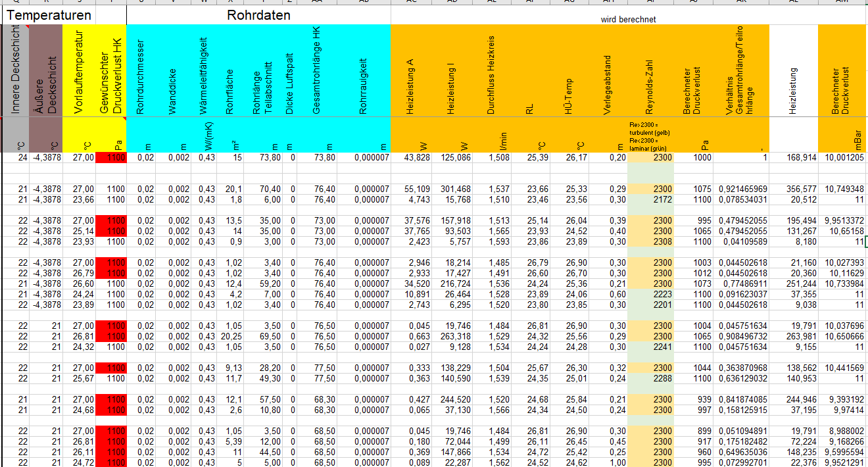Select cell with value 43,828
868x467 pixels.
[x=411, y=157]
